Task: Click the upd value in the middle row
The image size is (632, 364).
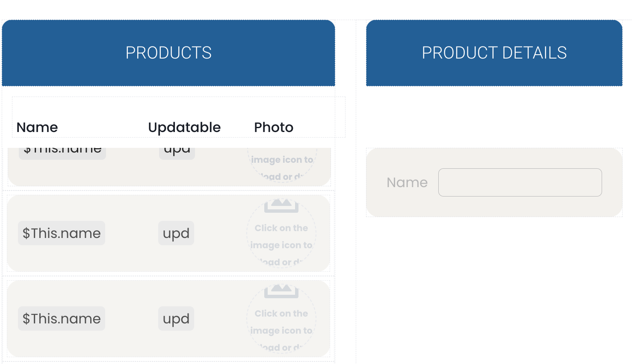Action: pos(176,233)
